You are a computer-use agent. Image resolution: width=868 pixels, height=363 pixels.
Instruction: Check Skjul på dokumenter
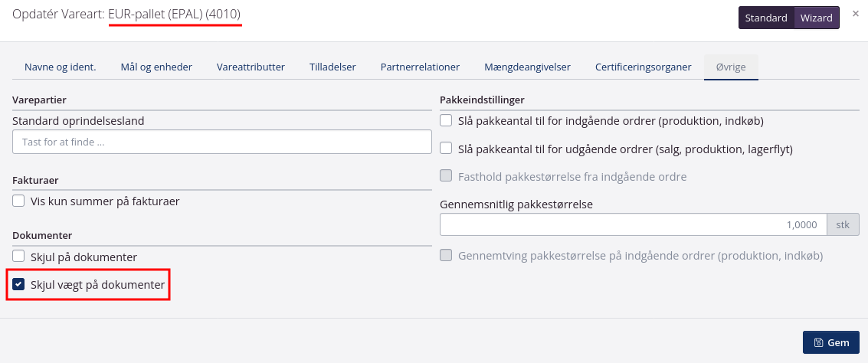pos(19,257)
